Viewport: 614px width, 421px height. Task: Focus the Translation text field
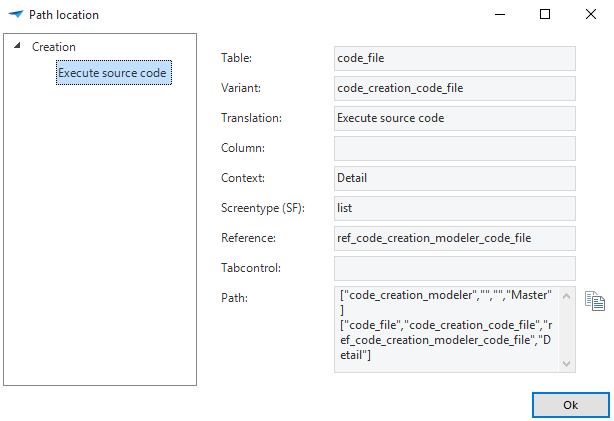(x=454, y=118)
